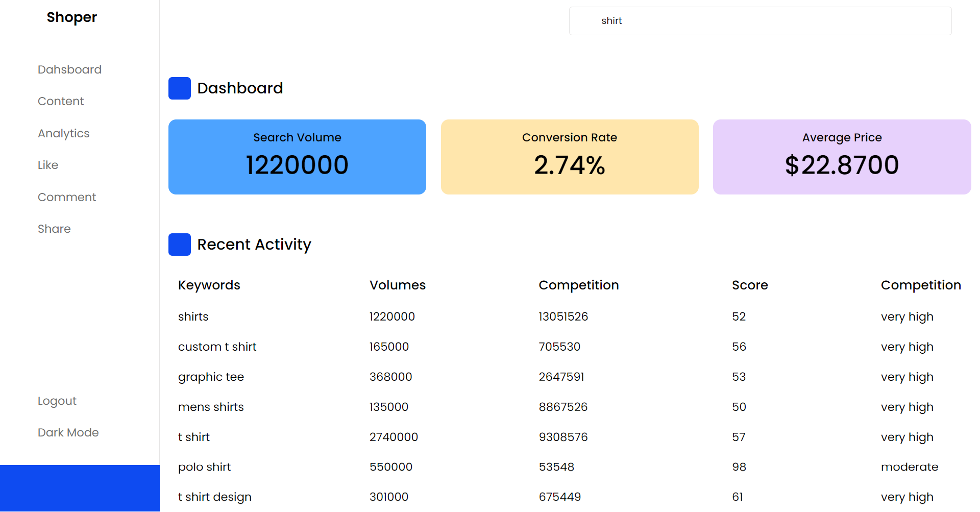
Task: Click the "custom t shirt" keyword
Action: pyautogui.click(x=217, y=347)
